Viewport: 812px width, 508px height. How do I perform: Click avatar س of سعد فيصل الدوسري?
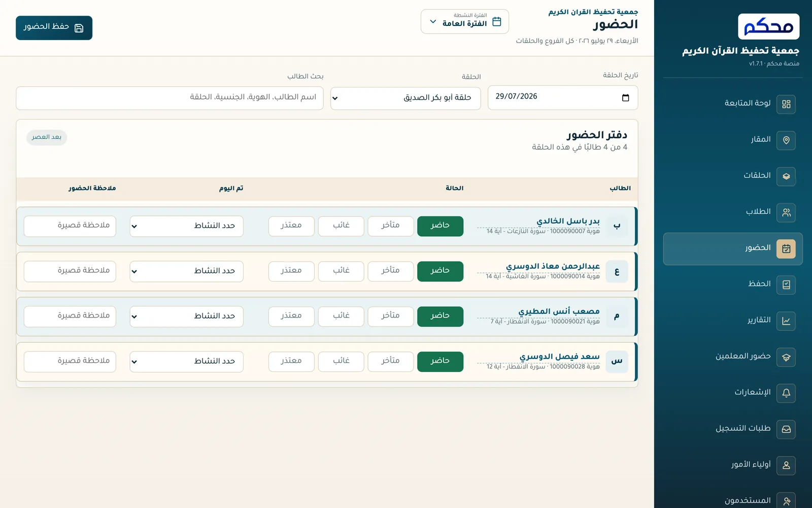[x=617, y=362]
